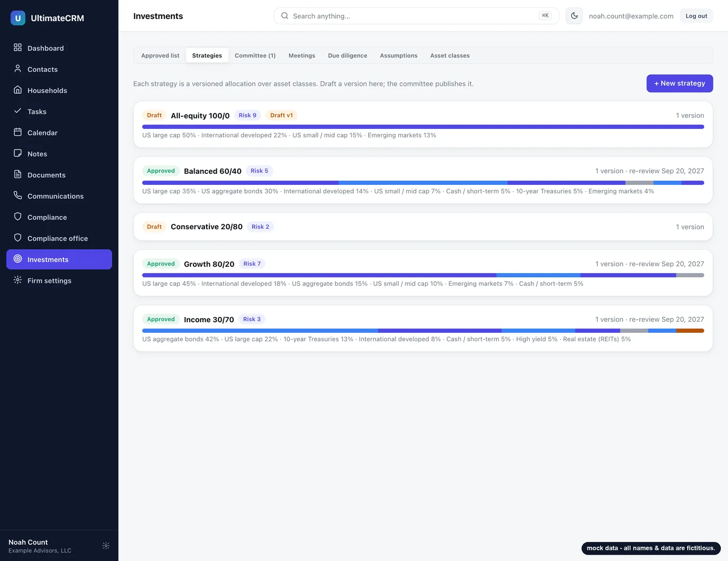
Task: Click the Firm settings gear icon
Action: click(17, 280)
